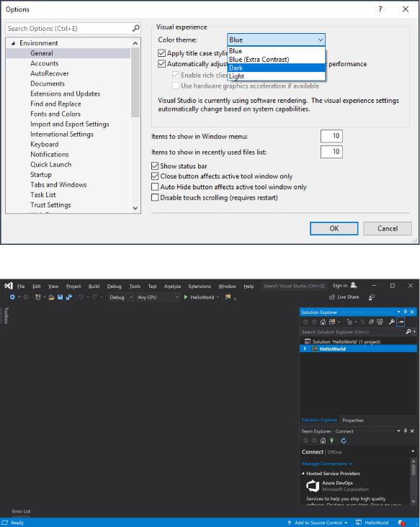Click the Azure DevOps logo
This screenshot has width=420, height=527.
click(313, 486)
